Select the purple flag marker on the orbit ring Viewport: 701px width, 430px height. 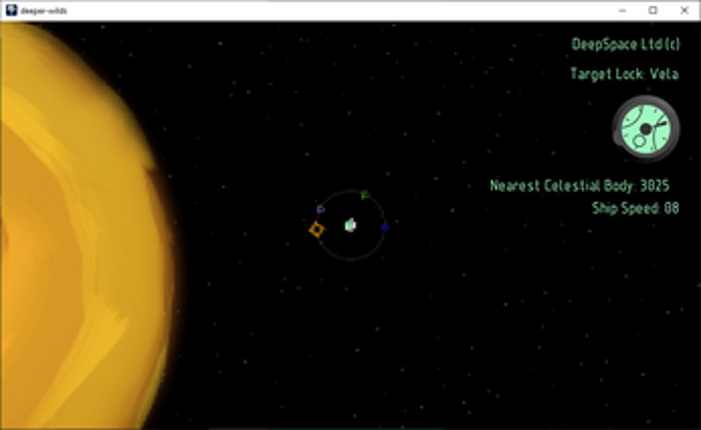(321, 209)
